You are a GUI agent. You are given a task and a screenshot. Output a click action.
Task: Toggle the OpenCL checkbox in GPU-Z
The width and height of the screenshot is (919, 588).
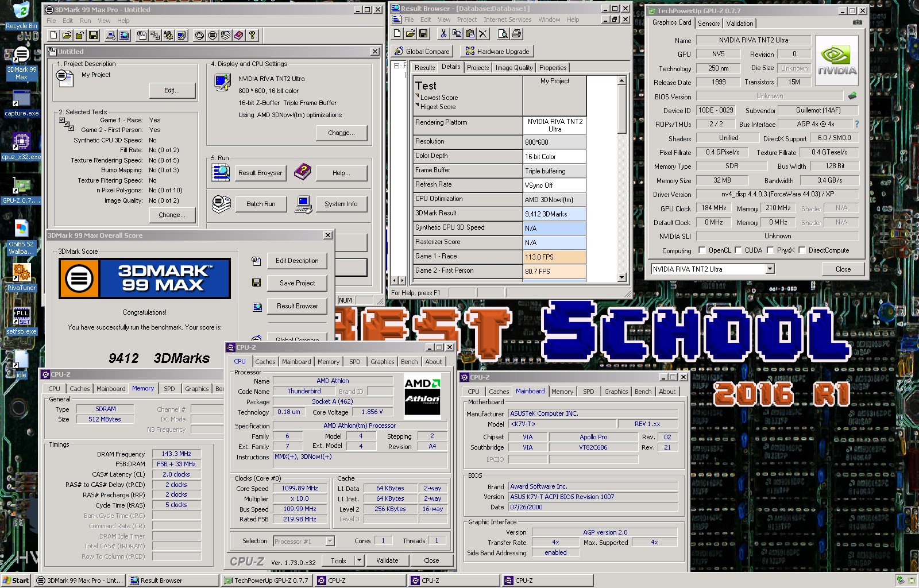702,250
